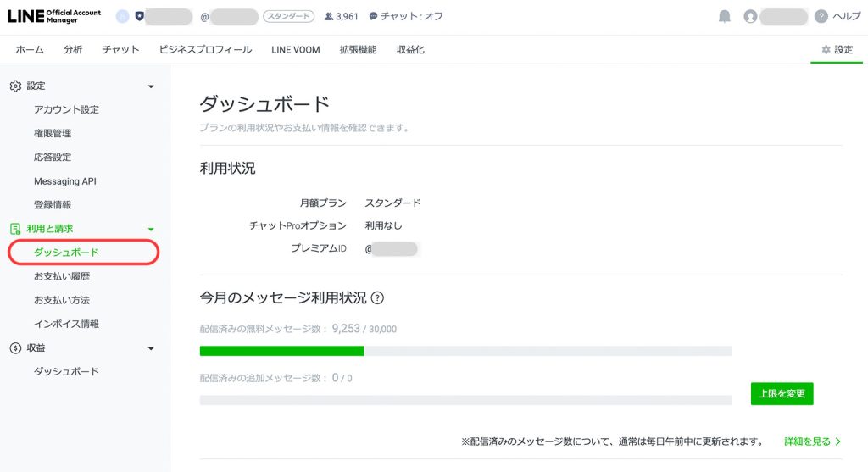
Task: Select インボイス情報 in the sidebar
Action: pyautogui.click(x=66, y=324)
